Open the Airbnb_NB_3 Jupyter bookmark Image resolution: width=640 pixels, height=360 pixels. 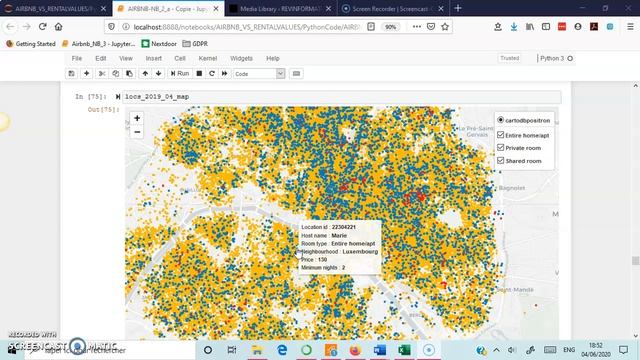pos(98,44)
